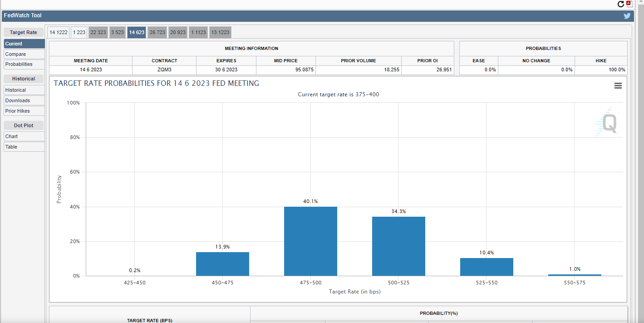Click the 525-550 bar at 10.4%

(487, 267)
